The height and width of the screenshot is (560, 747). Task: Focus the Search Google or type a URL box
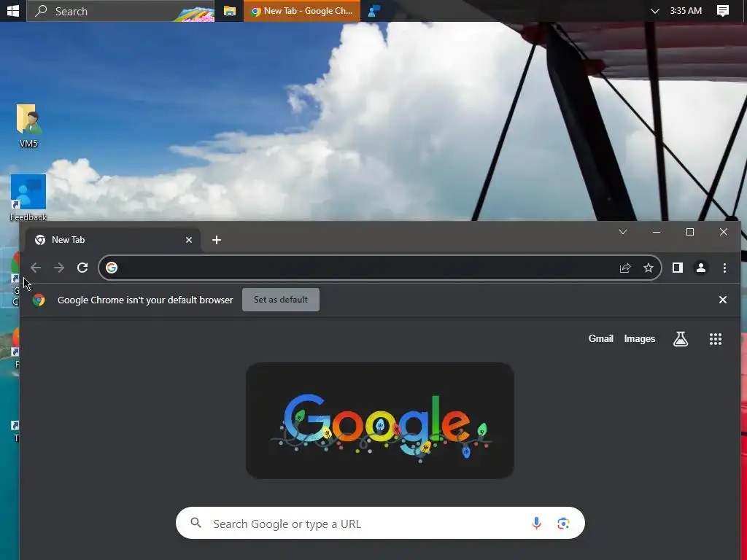pos(380,523)
